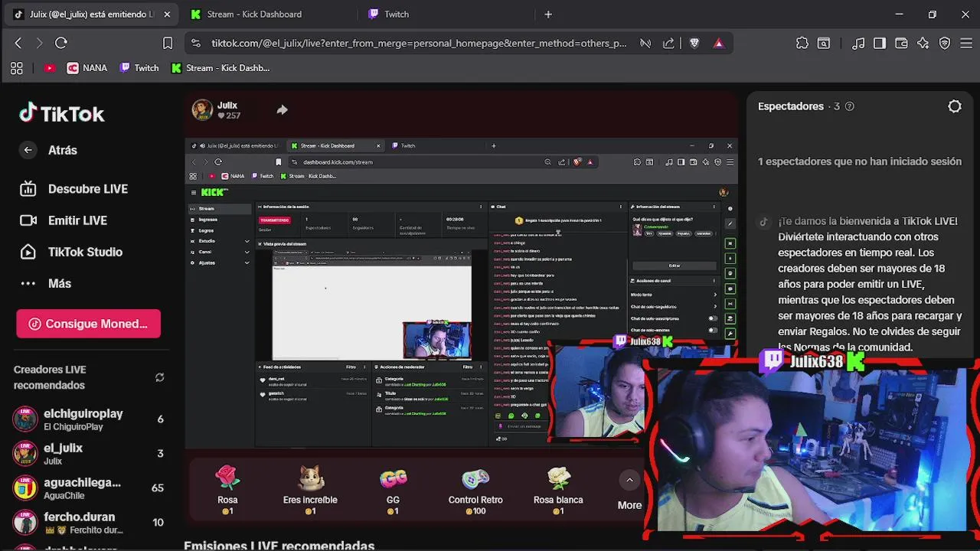Image resolution: width=980 pixels, height=551 pixels.
Task: Open the Brave VPN shield icon
Action: (x=945, y=44)
